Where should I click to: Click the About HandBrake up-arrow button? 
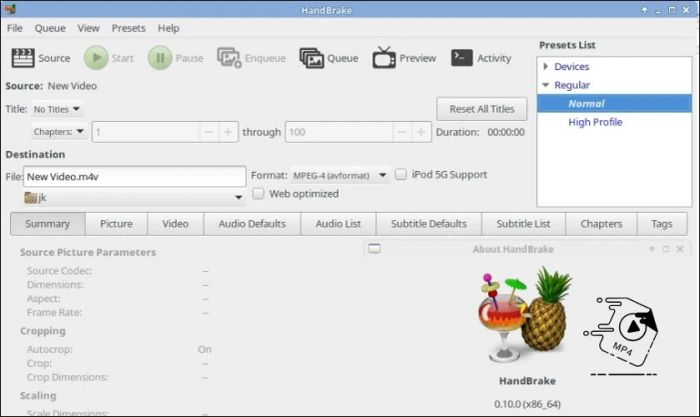tap(652, 249)
